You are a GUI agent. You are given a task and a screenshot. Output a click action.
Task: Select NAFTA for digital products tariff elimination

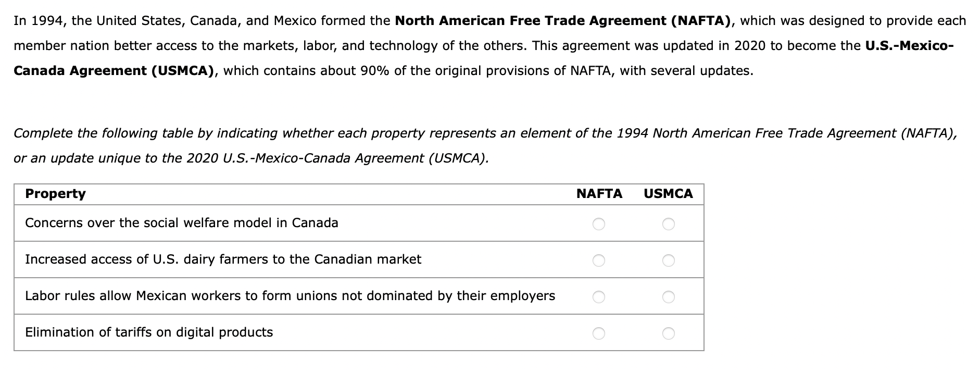599,332
